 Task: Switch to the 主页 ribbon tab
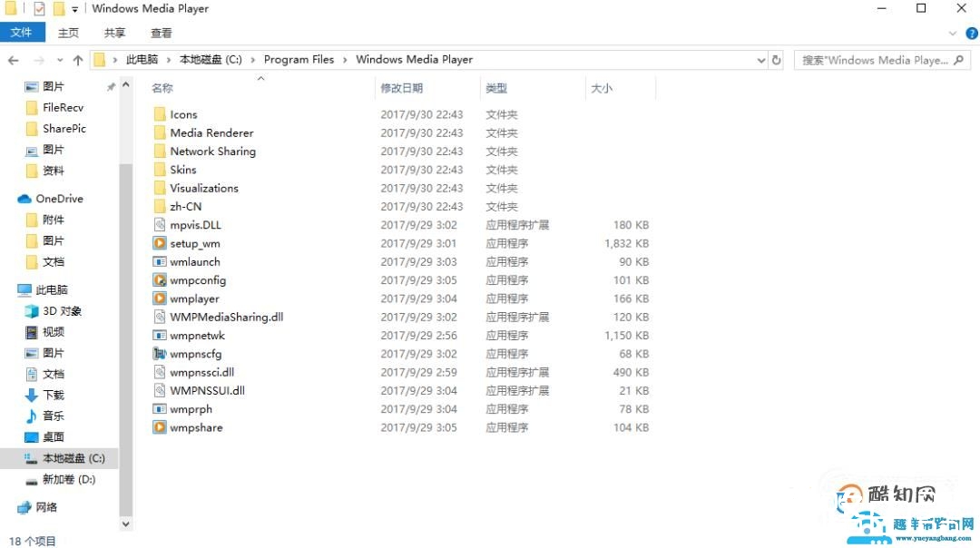68,33
